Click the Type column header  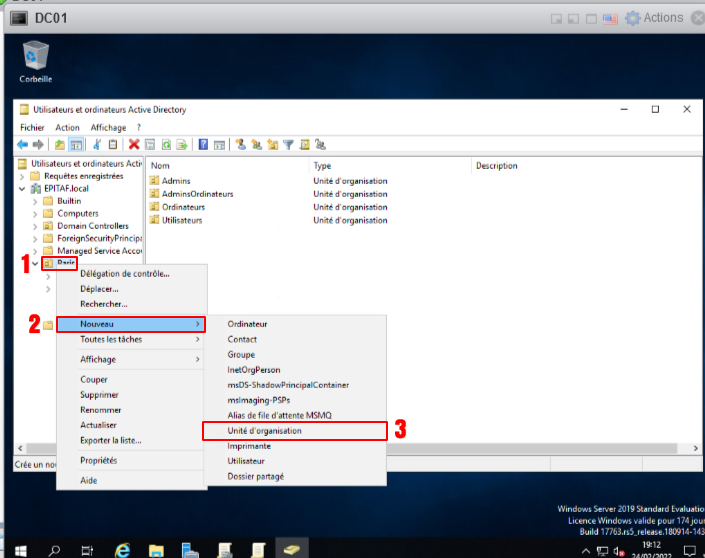click(x=322, y=166)
